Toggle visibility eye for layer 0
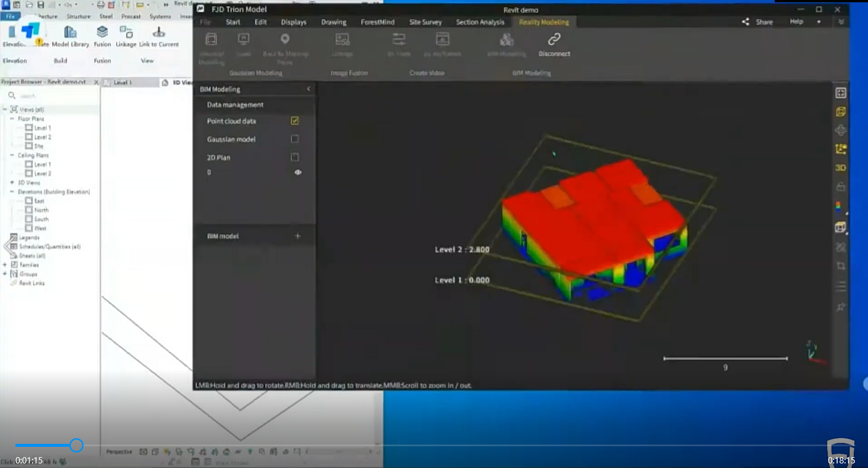This screenshot has width=868, height=468. point(298,172)
